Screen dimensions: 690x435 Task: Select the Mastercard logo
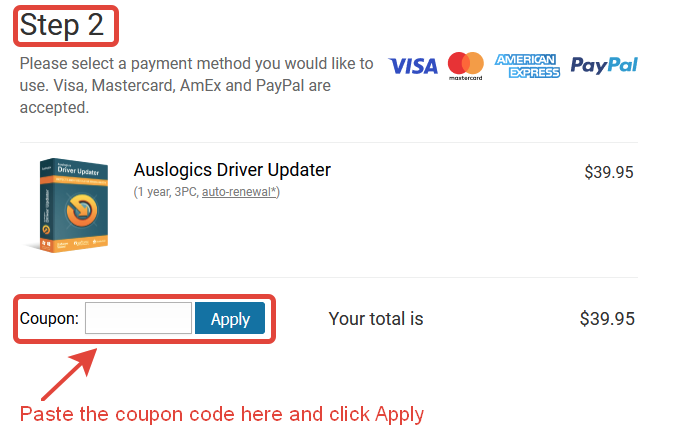tap(466, 66)
